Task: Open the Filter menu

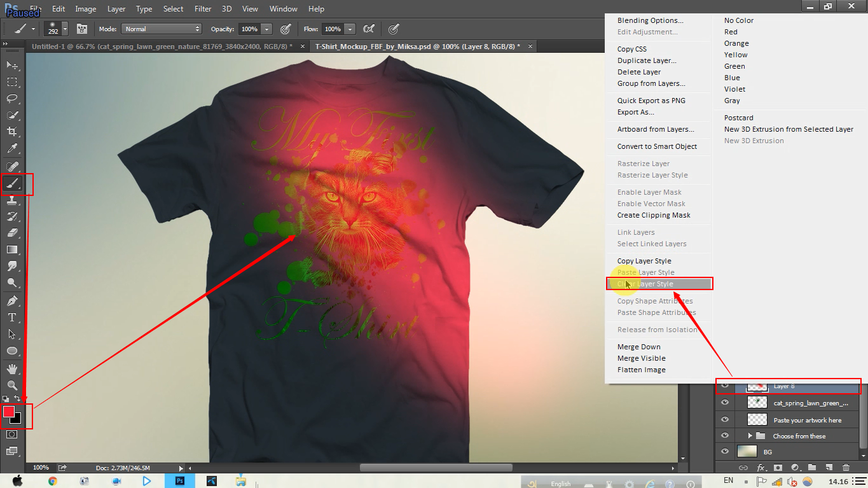Action: click(x=202, y=8)
